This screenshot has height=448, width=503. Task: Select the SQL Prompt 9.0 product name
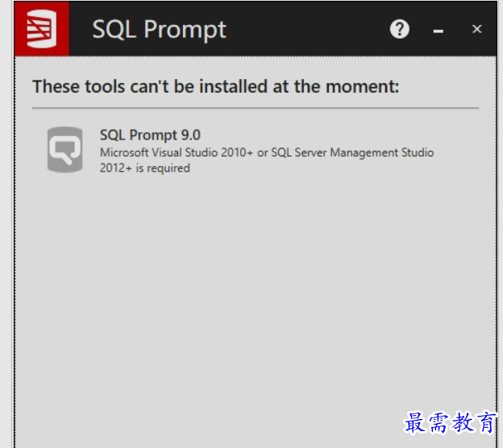(150, 135)
